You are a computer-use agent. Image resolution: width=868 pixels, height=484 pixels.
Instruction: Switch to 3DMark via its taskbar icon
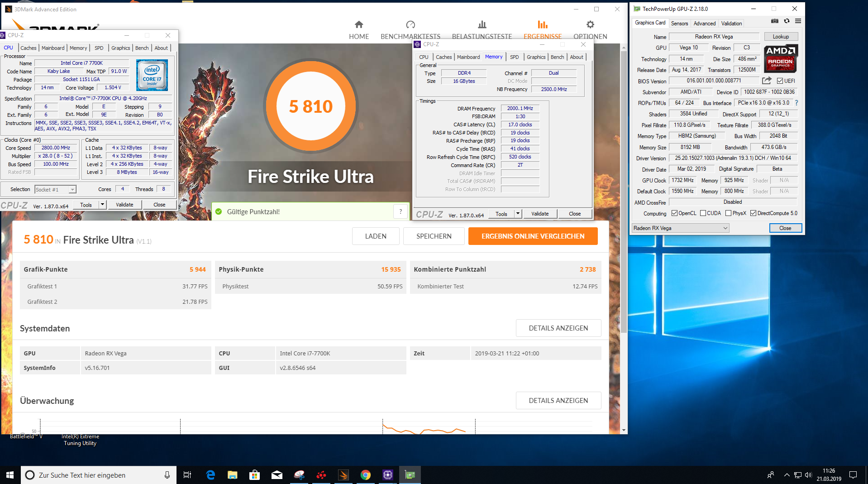pyautogui.click(x=343, y=475)
